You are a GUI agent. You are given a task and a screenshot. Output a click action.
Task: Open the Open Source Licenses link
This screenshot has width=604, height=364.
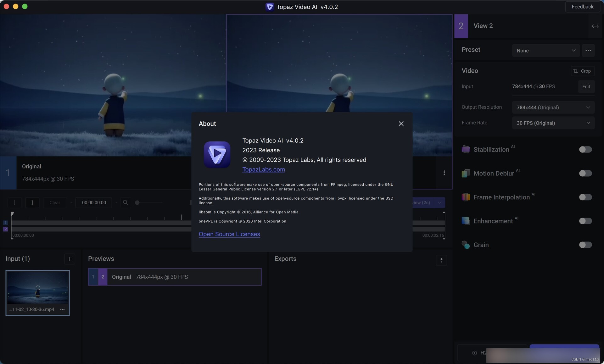pos(229,234)
